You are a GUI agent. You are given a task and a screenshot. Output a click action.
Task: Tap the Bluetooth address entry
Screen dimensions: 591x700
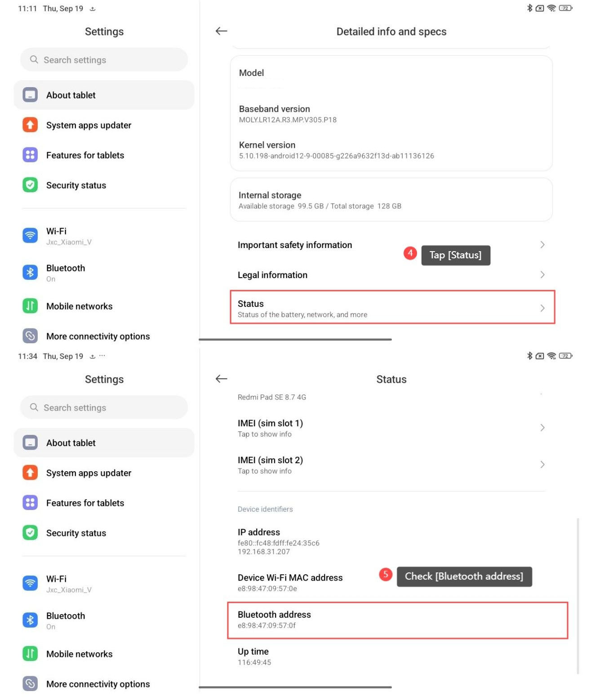397,620
